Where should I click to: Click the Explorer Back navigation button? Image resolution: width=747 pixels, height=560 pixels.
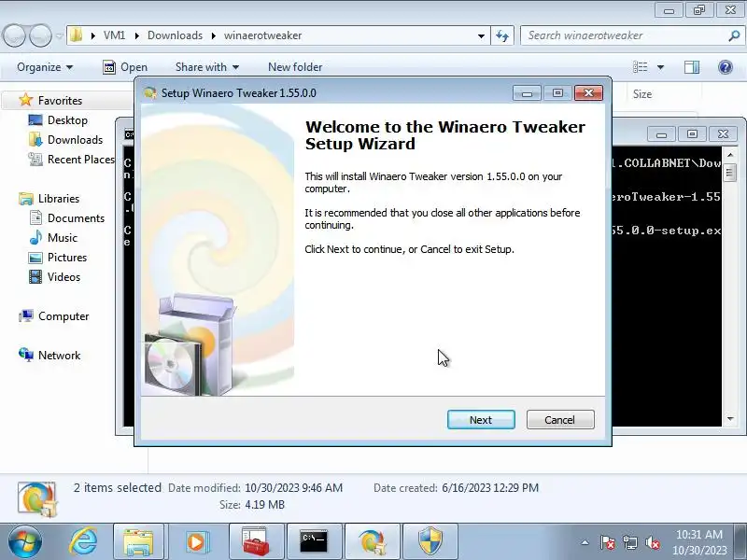pos(14,35)
